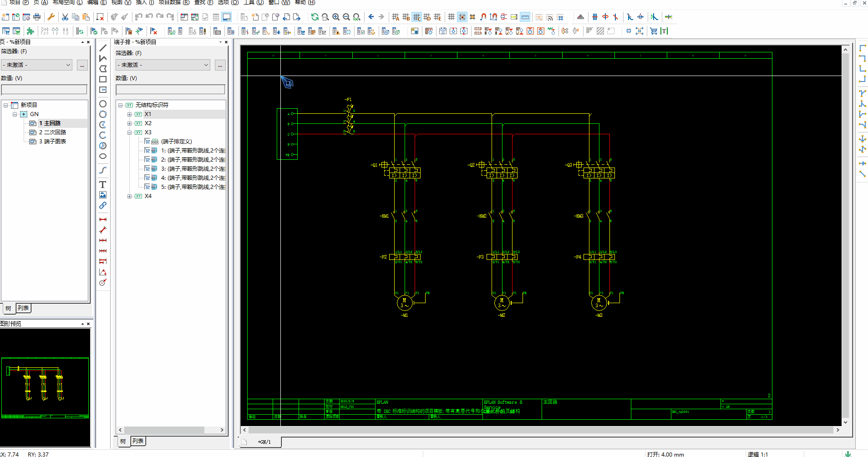Open the 插入 (I) menu

click(x=145, y=2)
